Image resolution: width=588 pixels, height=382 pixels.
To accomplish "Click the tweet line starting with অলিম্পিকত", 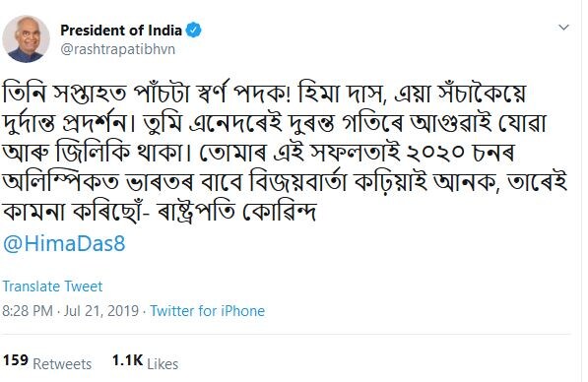I will 285,182.
